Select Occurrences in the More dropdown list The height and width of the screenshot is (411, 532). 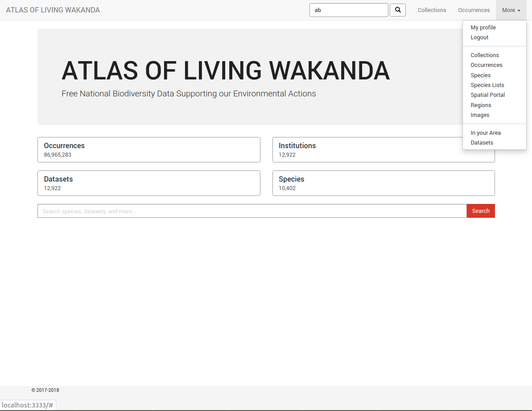486,65
